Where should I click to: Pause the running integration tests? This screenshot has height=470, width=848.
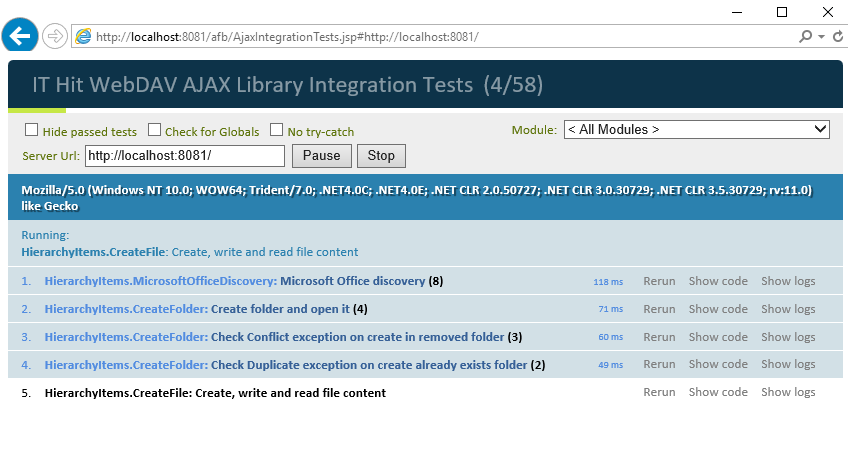click(322, 156)
